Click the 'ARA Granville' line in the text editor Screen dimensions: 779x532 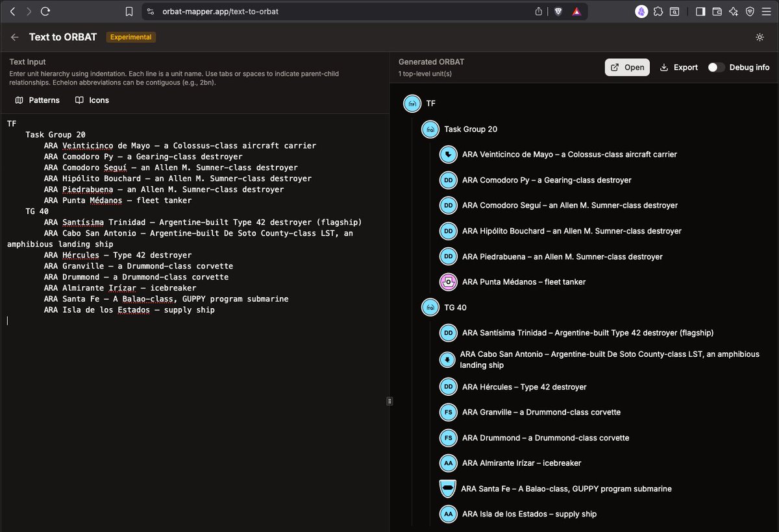(138, 266)
